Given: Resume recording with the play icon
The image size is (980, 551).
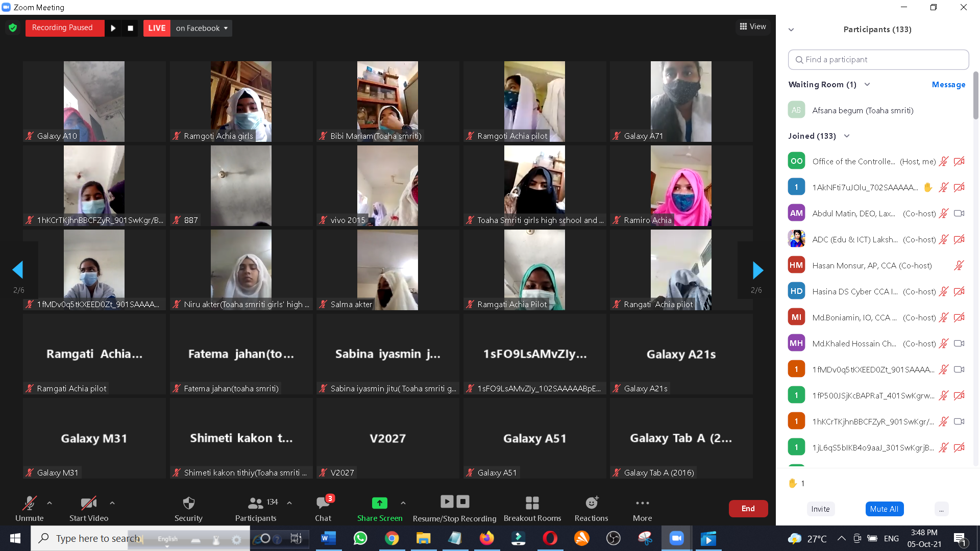Looking at the screenshot, I should click(x=113, y=28).
